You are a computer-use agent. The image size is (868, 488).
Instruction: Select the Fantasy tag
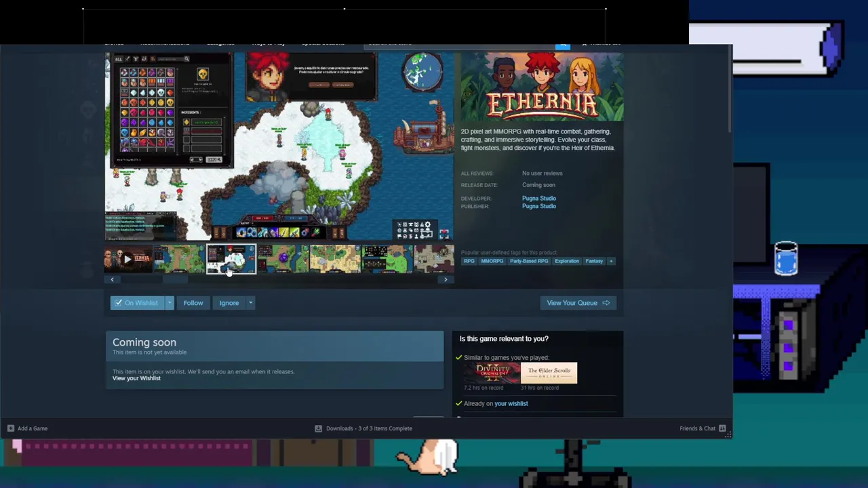tap(594, 261)
